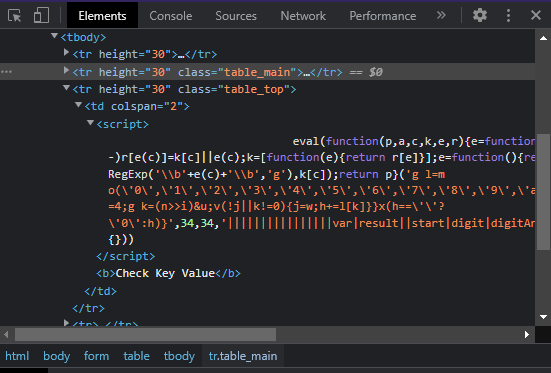Viewport: 551px width, 373px height.
Task: Click body in the breadcrumb bar
Action: [x=56, y=356]
